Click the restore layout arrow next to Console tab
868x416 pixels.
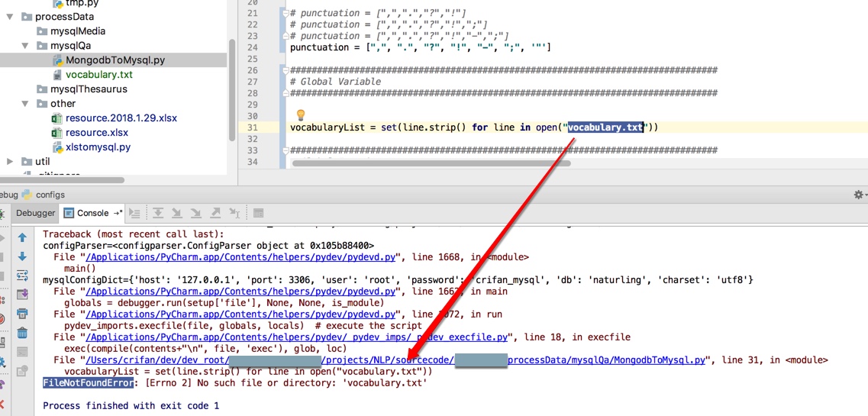pos(118,213)
